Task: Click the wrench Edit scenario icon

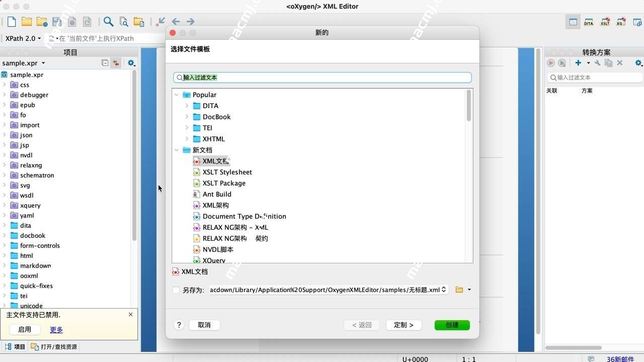Action: [597, 63]
